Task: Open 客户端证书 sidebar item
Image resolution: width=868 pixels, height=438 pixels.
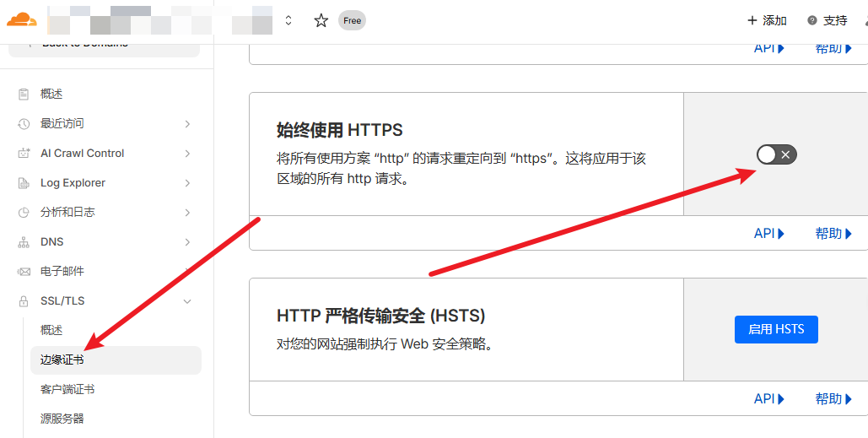Action: tap(67, 390)
